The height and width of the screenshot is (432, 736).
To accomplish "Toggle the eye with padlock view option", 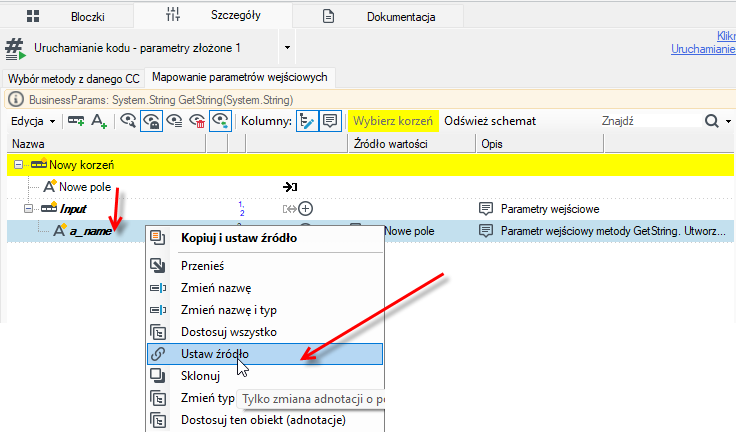I will [x=151, y=121].
